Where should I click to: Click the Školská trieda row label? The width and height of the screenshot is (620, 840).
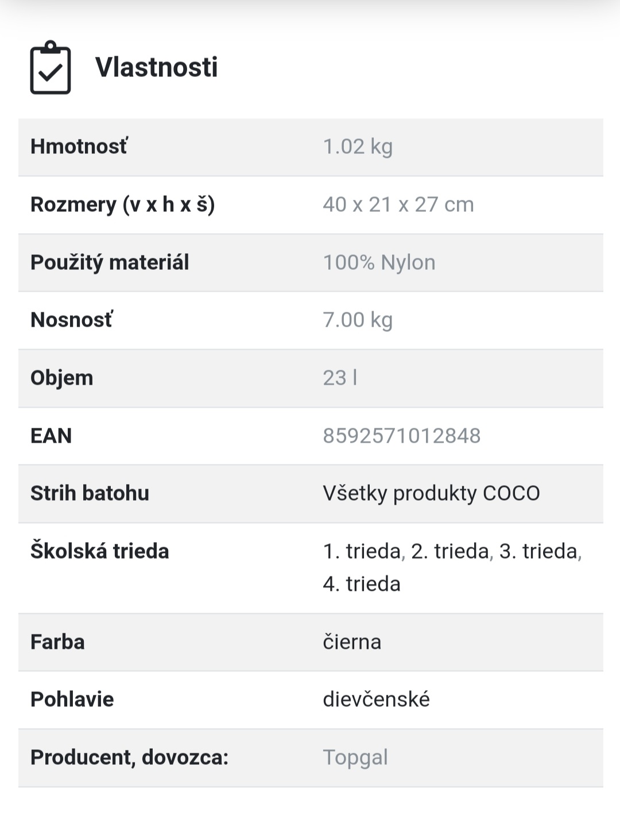pos(99,551)
